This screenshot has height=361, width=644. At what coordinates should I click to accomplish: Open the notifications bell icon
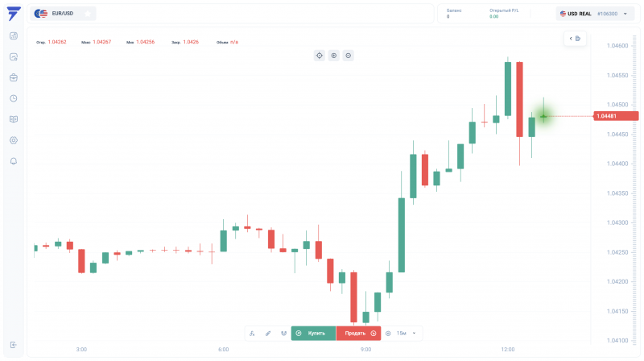[14, 161]
